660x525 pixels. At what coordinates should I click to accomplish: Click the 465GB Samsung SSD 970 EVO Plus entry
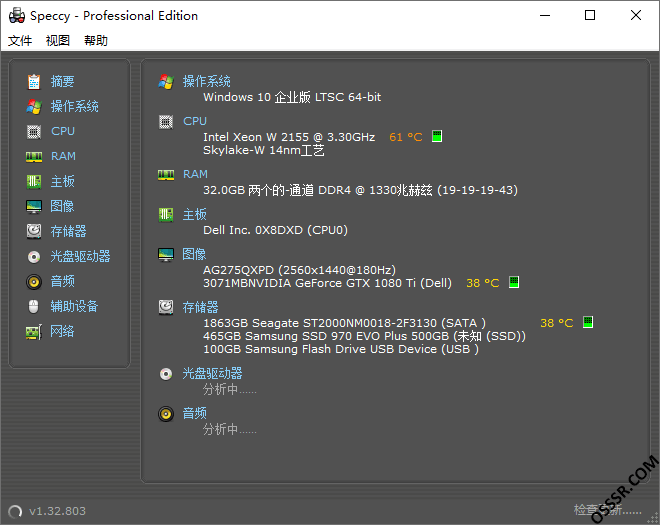(365, 336)
